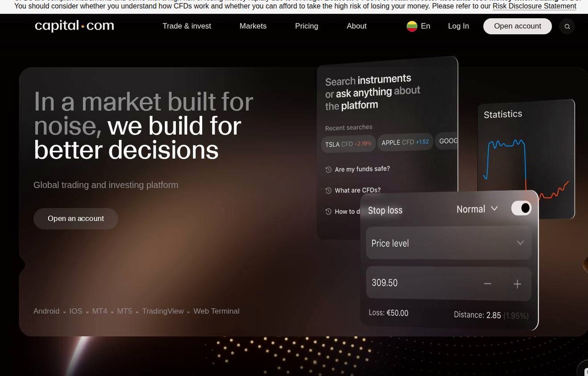588x376 pixels.
Task: Click history icon beside 'How to d'
Action: tap(328, 211)
